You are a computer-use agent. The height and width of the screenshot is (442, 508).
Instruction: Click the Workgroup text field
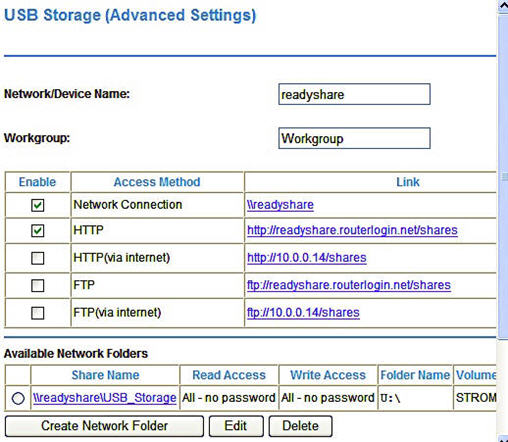(354, 138)
